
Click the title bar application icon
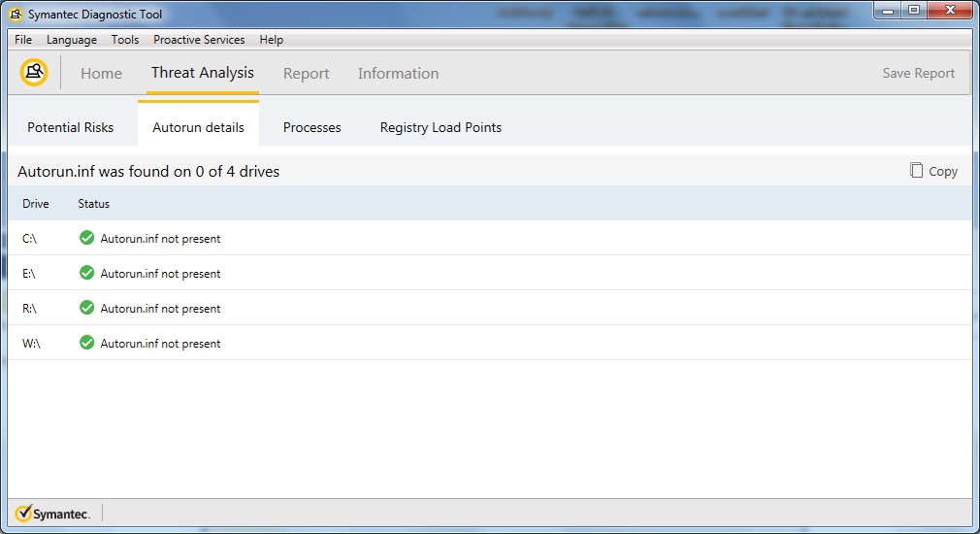16,15
